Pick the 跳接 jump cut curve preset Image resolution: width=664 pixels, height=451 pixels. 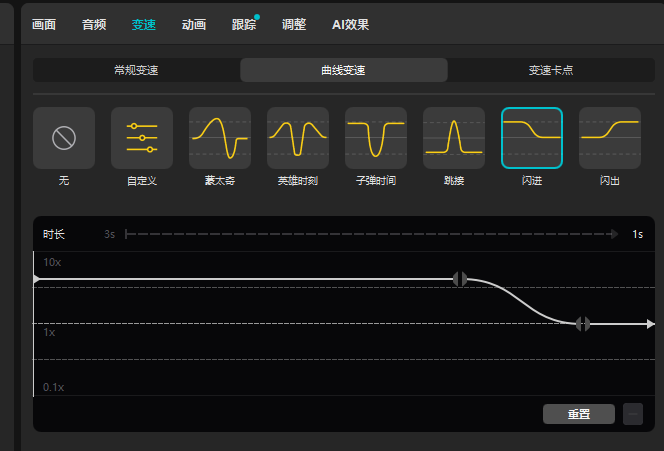454,138
